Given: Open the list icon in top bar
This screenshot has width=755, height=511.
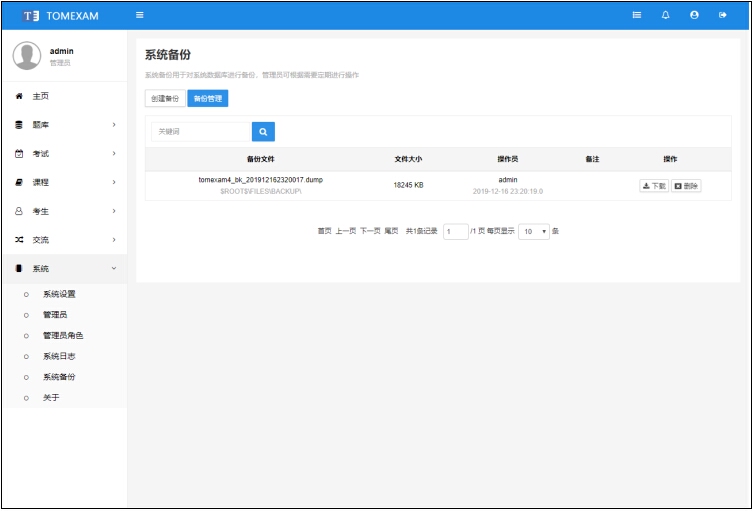Looking at the screenshot, I should (x=637, y=15).
